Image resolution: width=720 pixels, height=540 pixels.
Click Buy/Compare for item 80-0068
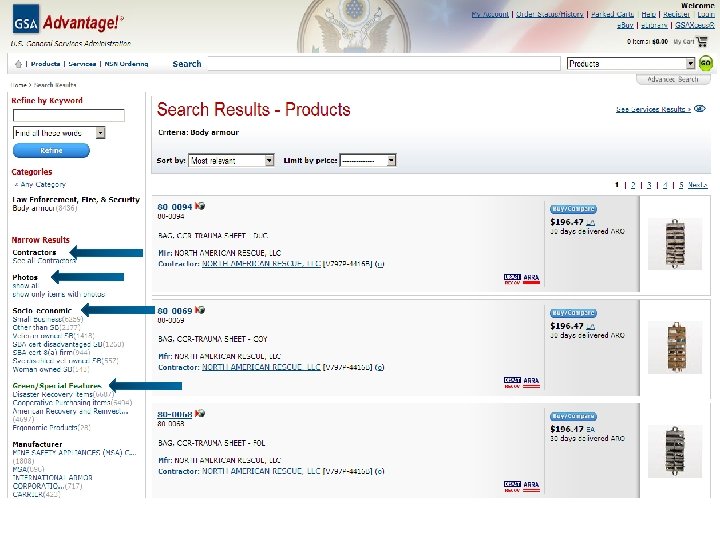click(x=574, y=416)
